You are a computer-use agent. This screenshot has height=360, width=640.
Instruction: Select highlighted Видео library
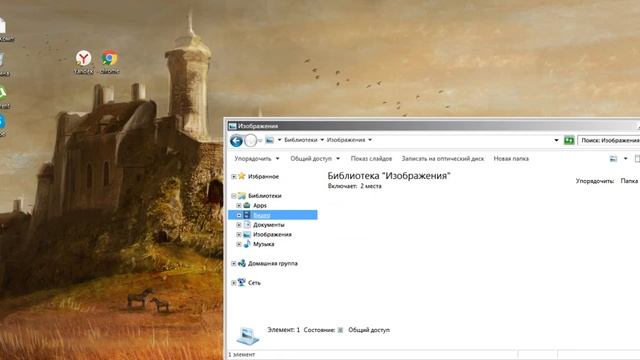(x=262, y=215)
